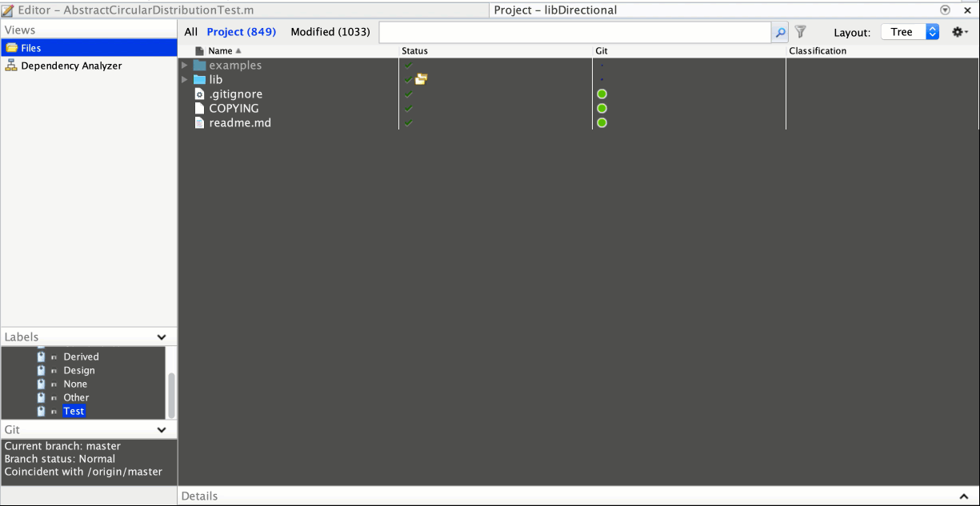Expand the examples folder

[x=185, y=66]
